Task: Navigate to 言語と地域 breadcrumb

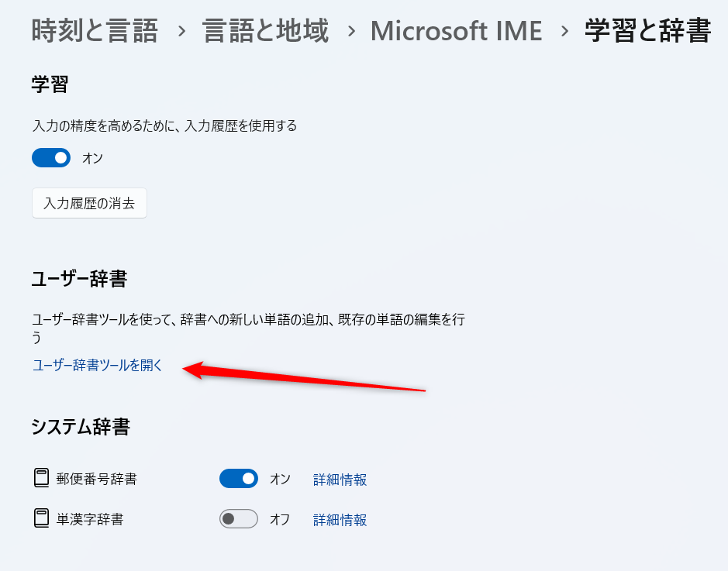Action: 265,31
